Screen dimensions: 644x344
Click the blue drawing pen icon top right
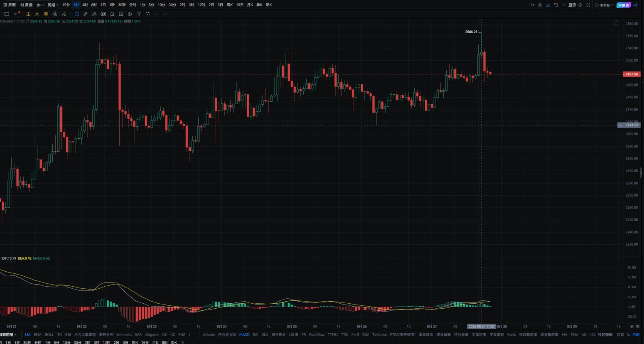pyautogui.click(x=548, y=5)
